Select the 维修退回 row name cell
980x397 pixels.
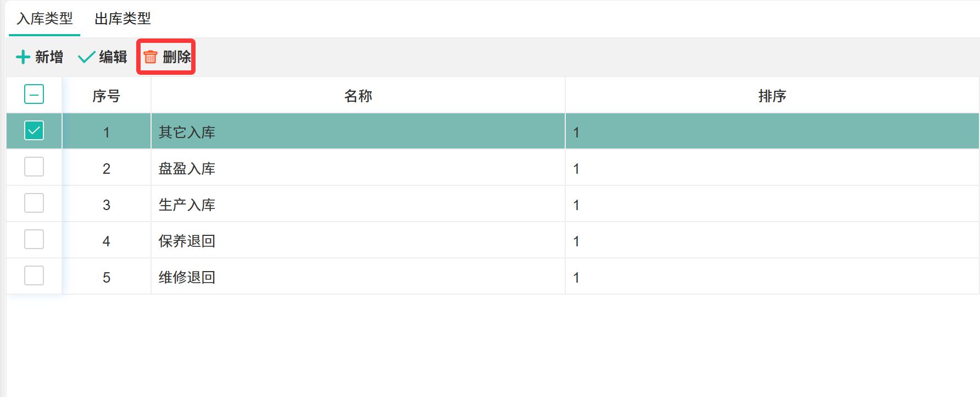(187, 277)
